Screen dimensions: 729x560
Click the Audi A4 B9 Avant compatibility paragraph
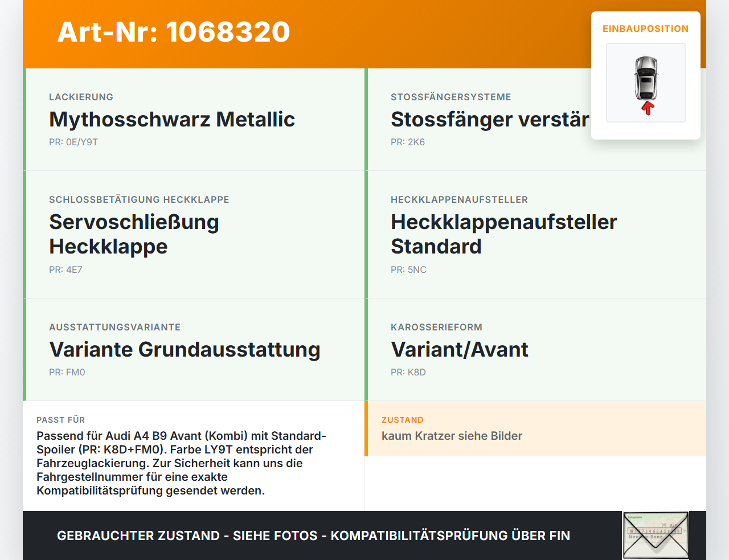click(x=182, y=463)
